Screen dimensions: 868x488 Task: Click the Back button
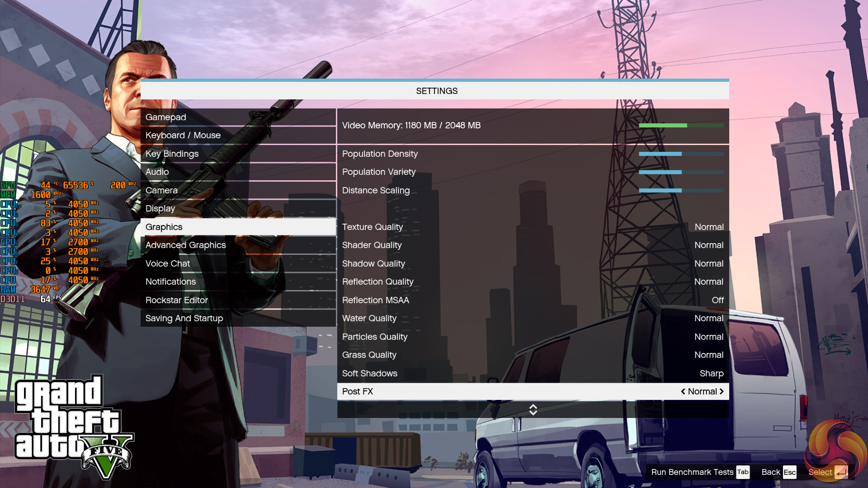point(770,472)
